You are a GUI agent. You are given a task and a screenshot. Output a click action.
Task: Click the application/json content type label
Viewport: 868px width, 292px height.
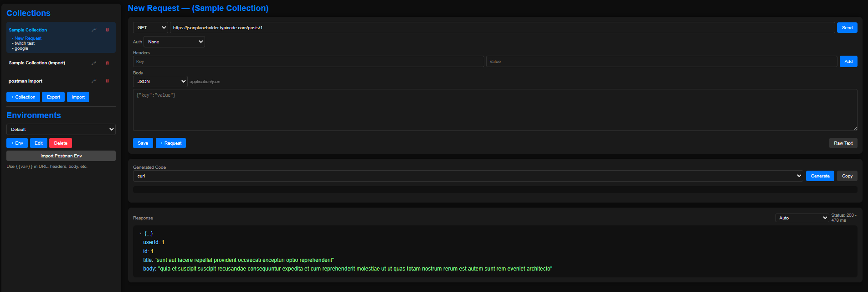pyautogui.click(x=205, y=82)
